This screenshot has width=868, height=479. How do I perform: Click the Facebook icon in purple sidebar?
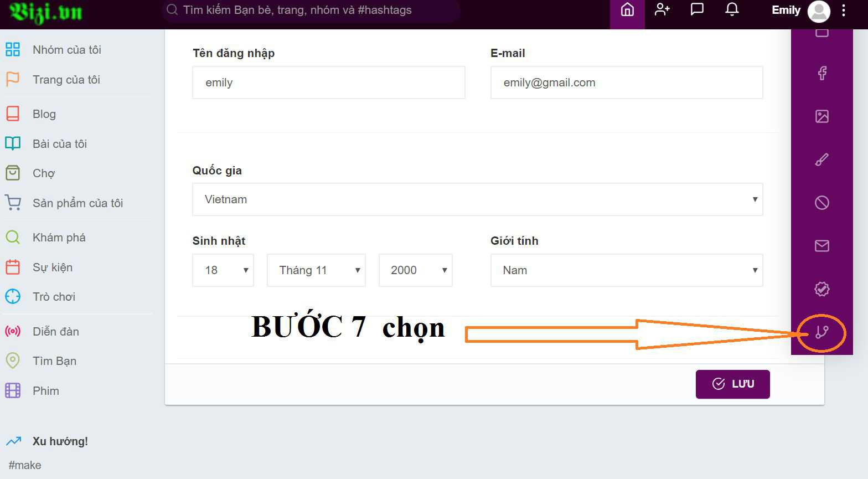[822, 73]
